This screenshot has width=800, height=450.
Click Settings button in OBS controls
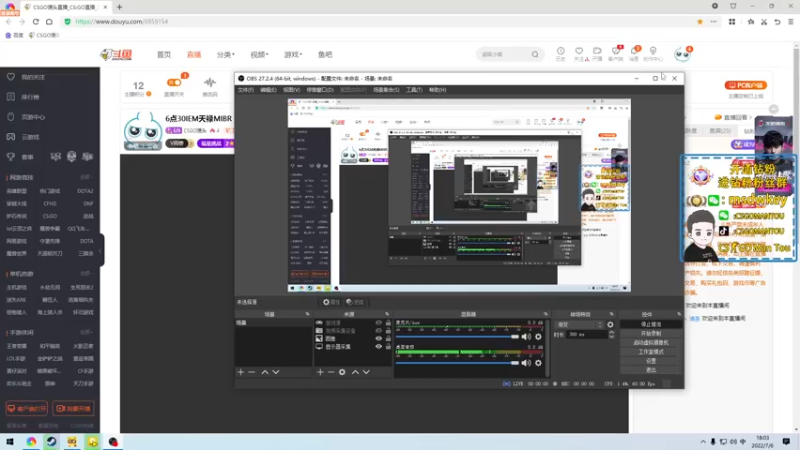pyautogui.click(x=651, y=361)
